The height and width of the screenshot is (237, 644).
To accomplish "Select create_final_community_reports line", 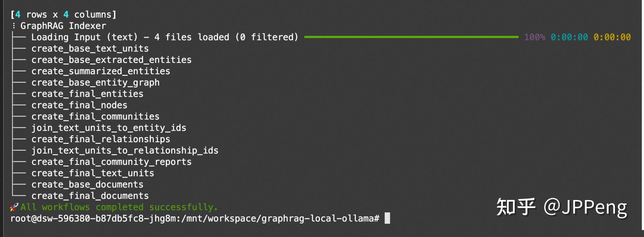I will (111, 162).
